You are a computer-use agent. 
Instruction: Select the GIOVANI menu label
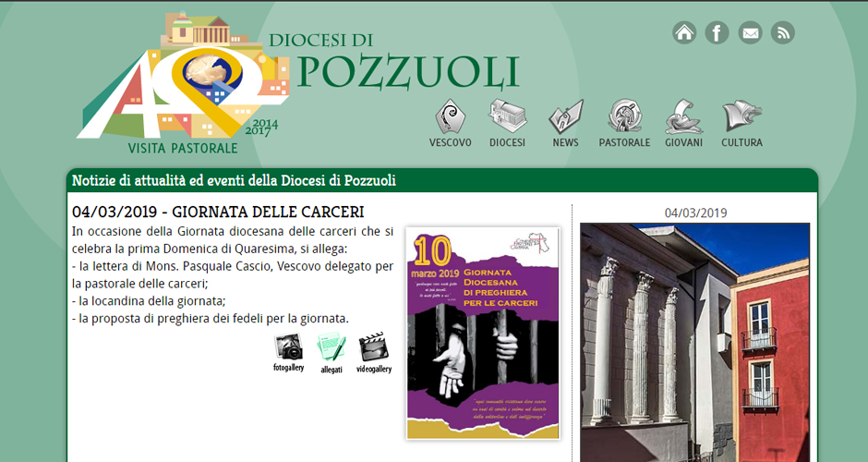tap(683, 142)
